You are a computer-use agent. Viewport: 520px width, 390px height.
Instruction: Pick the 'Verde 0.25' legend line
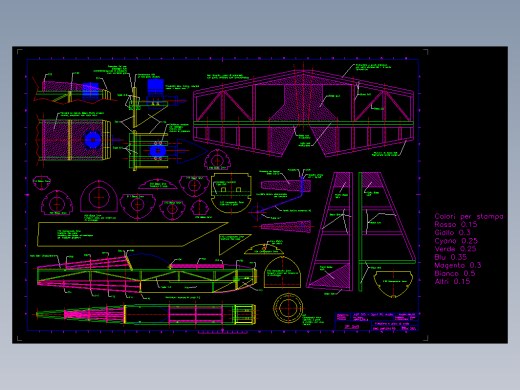coord(455,249)
